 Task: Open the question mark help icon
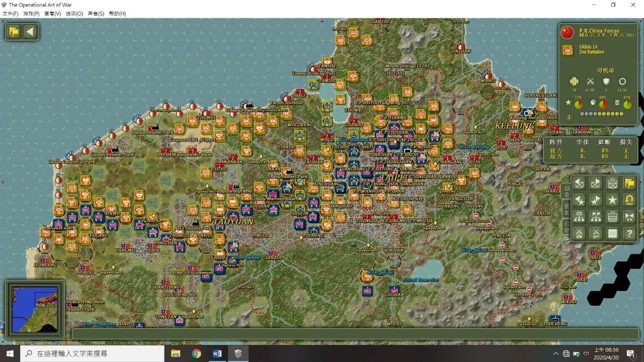(x=629, y=233)
